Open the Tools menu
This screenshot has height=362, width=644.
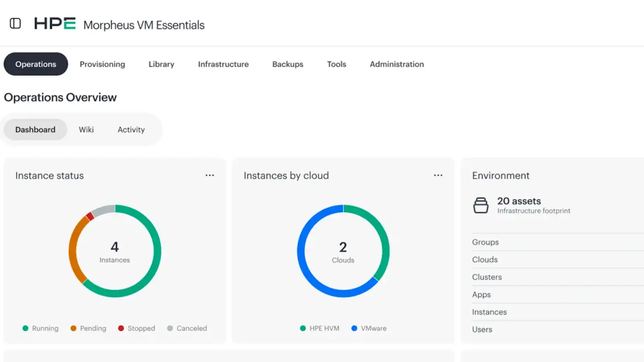click(336, 64)
